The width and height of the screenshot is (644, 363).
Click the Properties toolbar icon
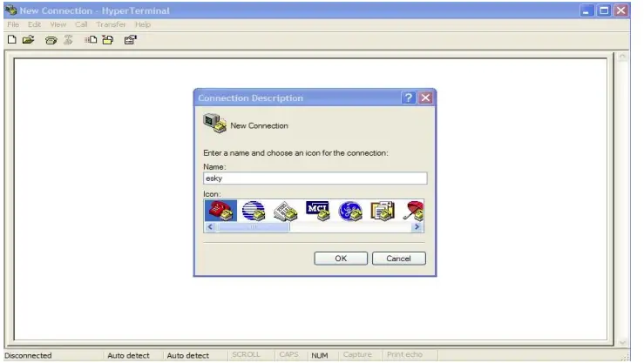pos(130,40)
